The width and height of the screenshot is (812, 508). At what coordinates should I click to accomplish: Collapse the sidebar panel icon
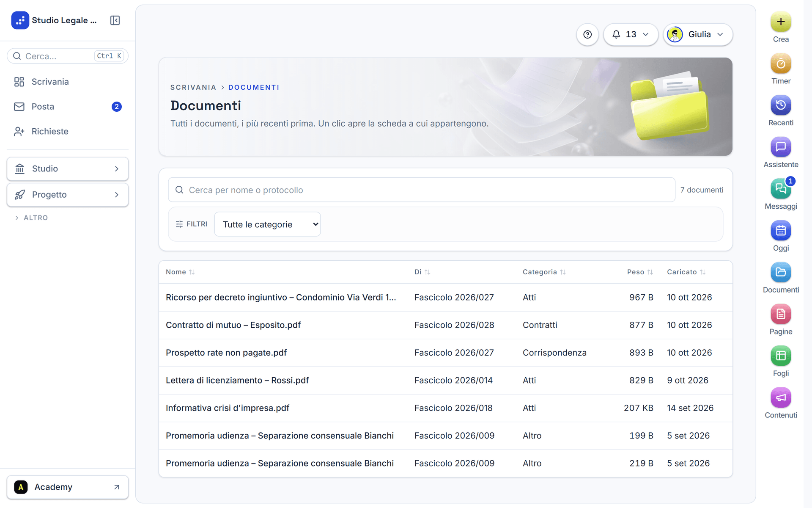click(x=115, y=20)
